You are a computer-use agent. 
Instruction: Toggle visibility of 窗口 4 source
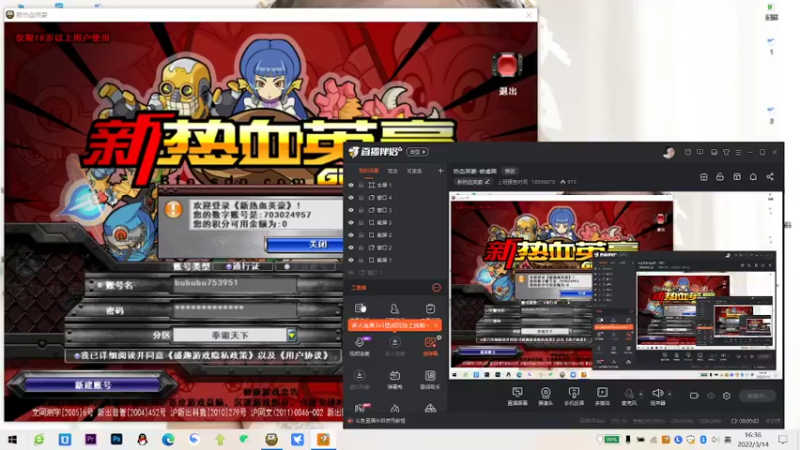(351, 197)
